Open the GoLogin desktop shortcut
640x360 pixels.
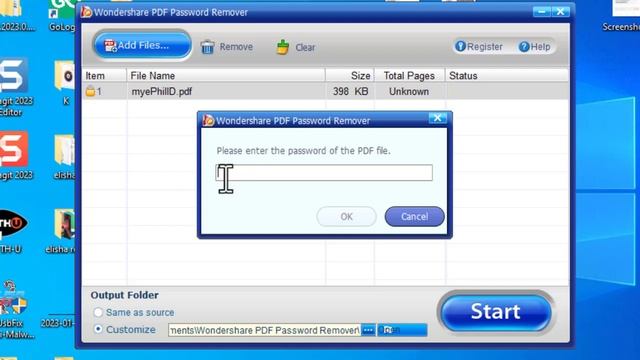[62, 16]
